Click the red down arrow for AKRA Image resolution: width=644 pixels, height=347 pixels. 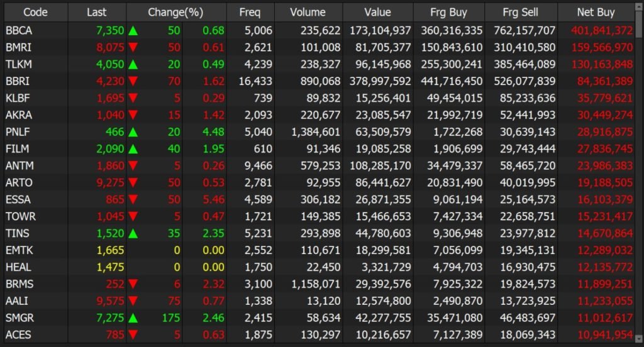tap(133, 115)
